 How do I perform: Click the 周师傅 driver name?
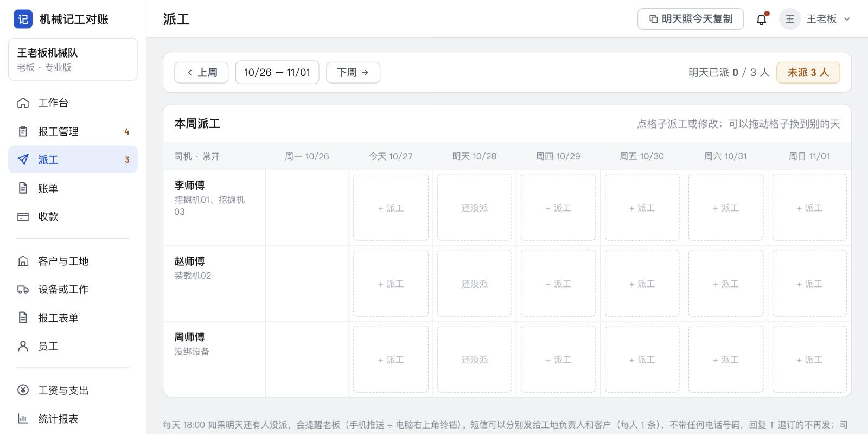coord(189,337)
